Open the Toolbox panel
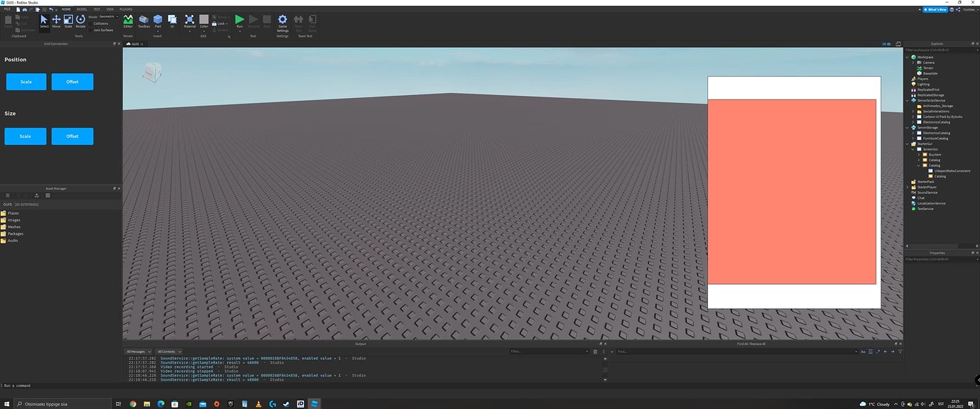The image size is (980, 409). point(144,21)
